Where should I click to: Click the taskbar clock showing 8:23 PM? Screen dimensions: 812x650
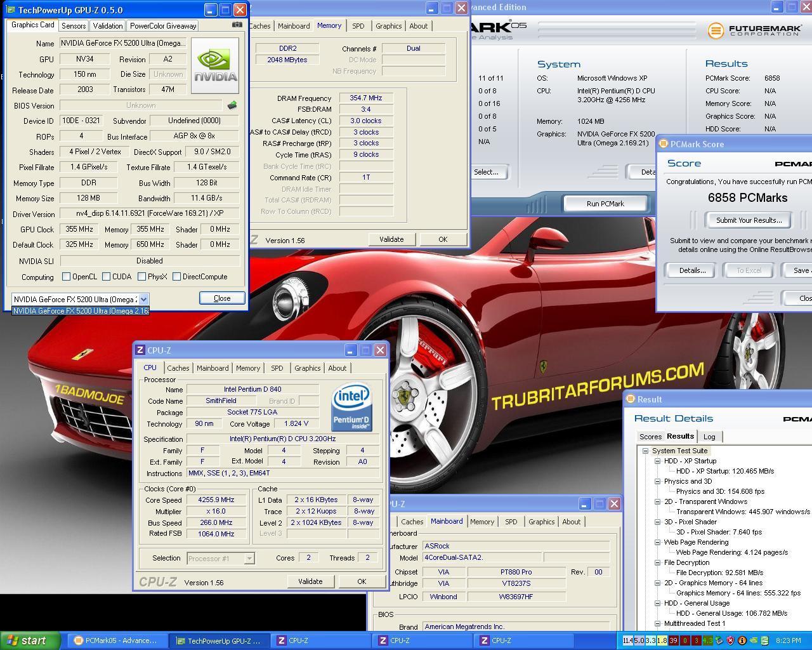pos(788,640)
